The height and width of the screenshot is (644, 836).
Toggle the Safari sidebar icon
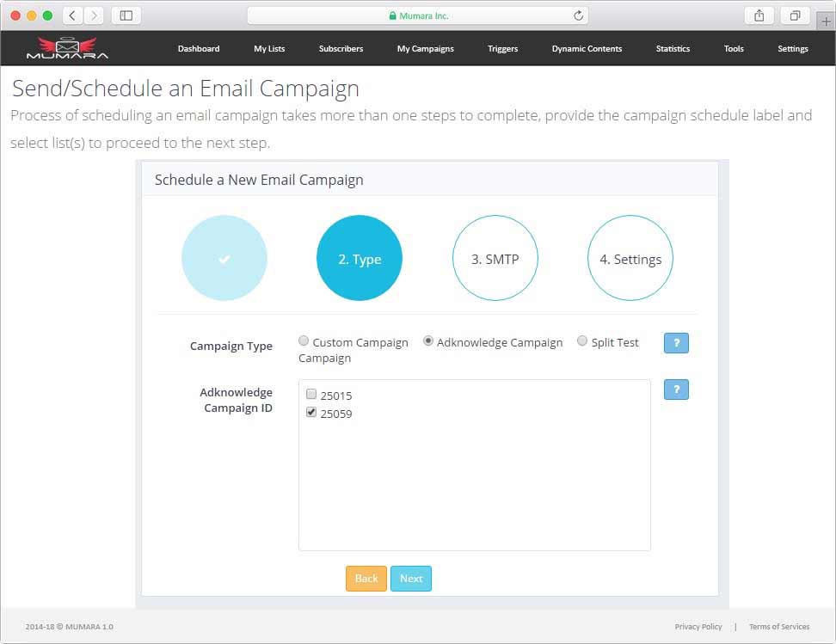tap(126, 15)
